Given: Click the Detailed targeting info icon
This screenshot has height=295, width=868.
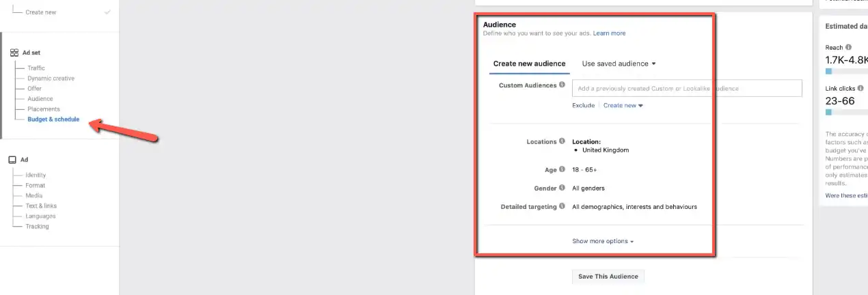Looking at the screenshot, I should point(562,206).
